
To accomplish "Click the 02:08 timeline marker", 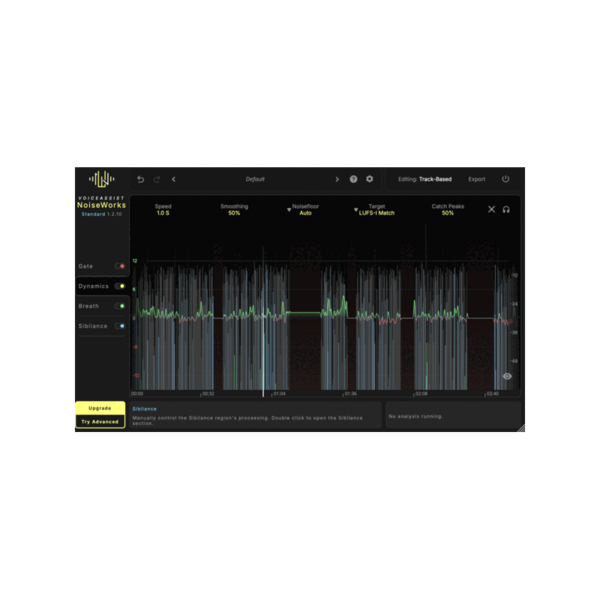I will tap(421, 393).
